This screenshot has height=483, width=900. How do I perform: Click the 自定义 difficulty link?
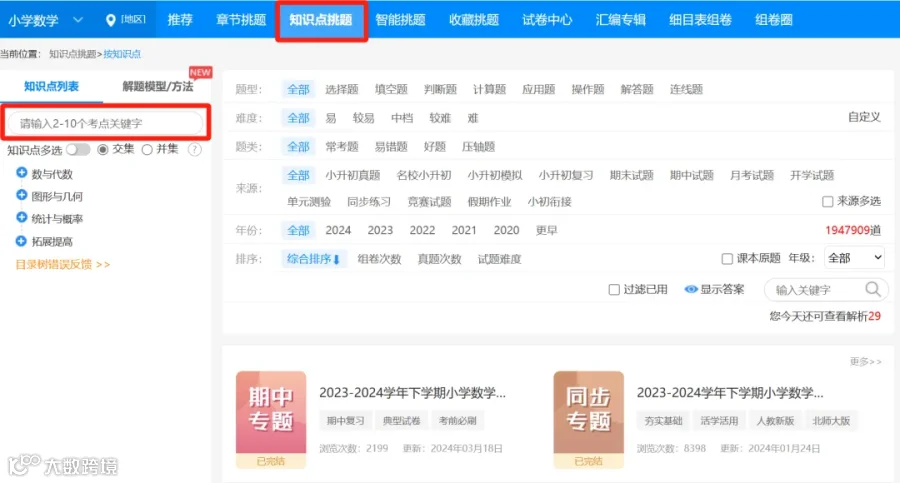[x=864, y=117]
